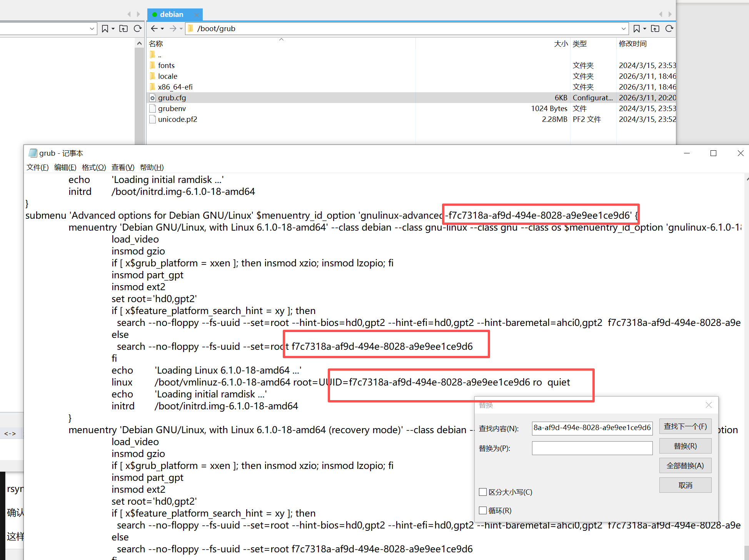Enable the 区分大小写 checkbox

pyautogui.click(x=483, y=492)
